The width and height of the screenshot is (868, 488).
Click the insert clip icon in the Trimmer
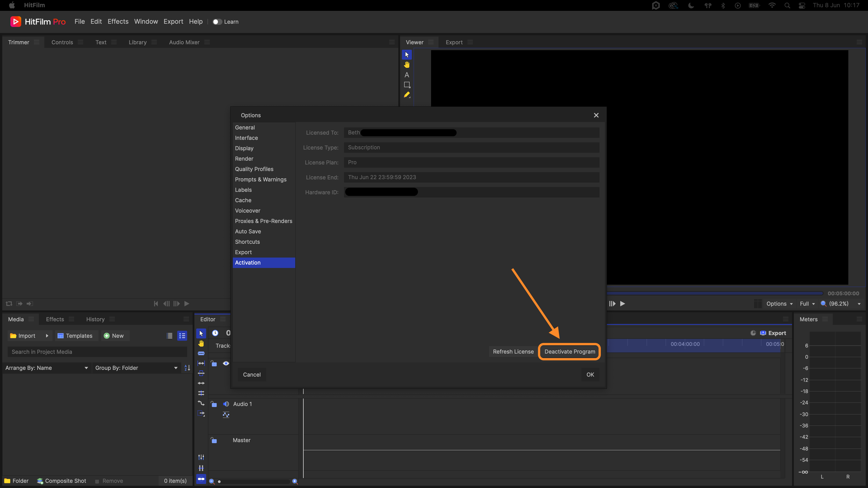[x=19, y=303]
